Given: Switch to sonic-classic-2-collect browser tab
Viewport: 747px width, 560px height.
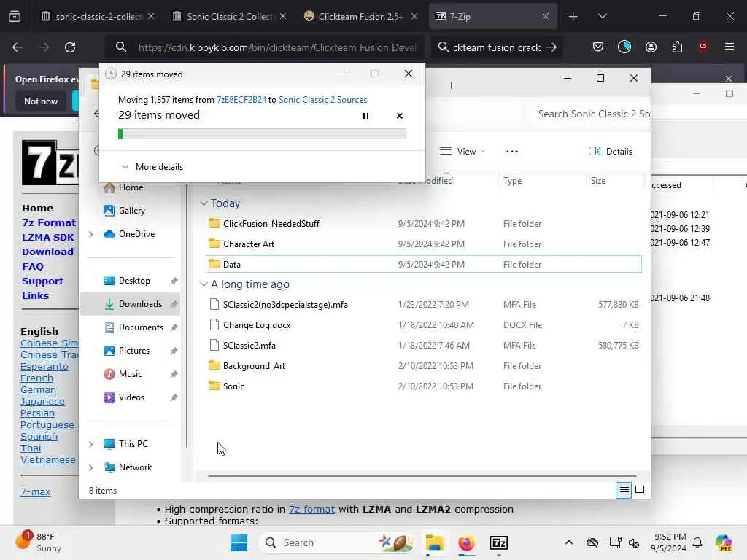Looking at the screenshot, I should pyautogui.click(x=98, y=17).
